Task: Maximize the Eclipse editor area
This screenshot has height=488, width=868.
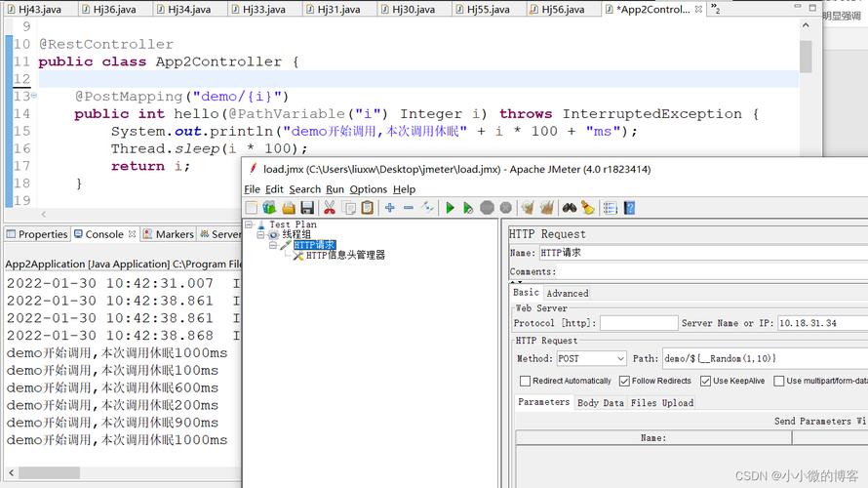Action: pyautogui.click(x=812, y=7)
